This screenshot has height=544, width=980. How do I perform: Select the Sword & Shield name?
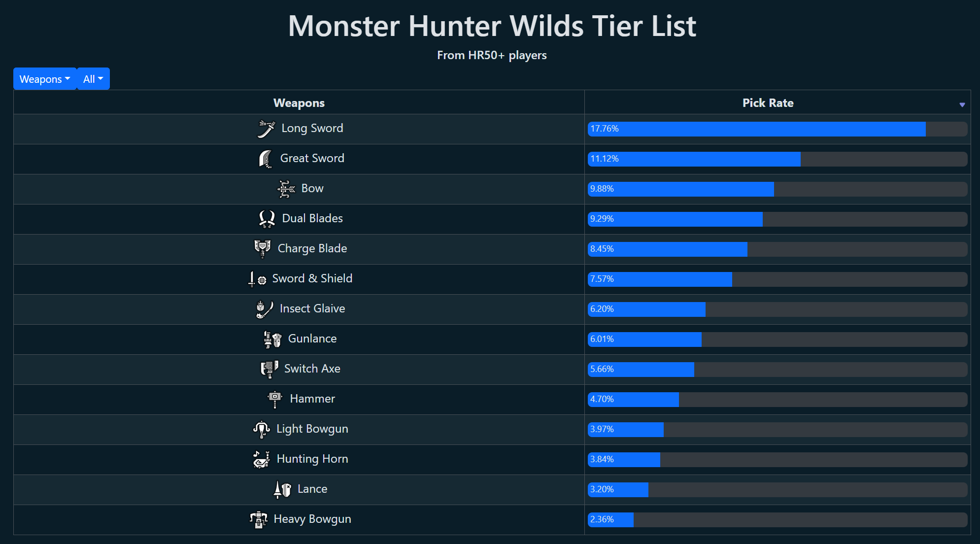tap(312, 278)
